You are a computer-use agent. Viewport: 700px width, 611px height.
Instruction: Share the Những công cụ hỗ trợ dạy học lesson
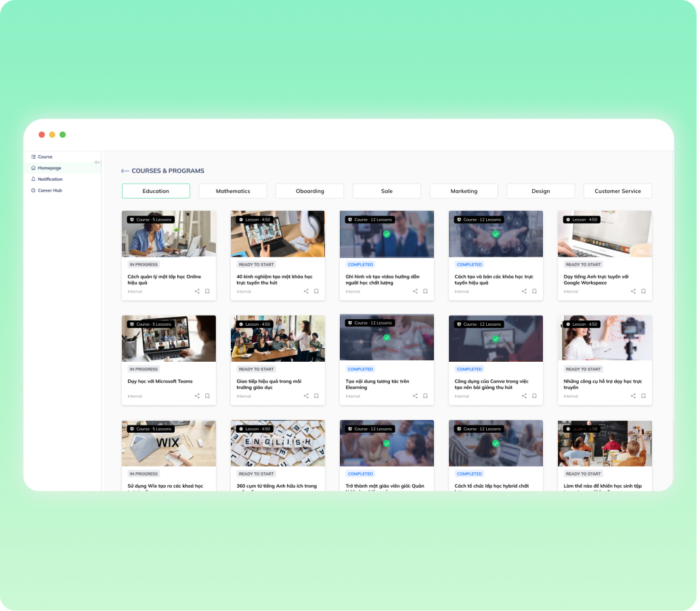633,396
